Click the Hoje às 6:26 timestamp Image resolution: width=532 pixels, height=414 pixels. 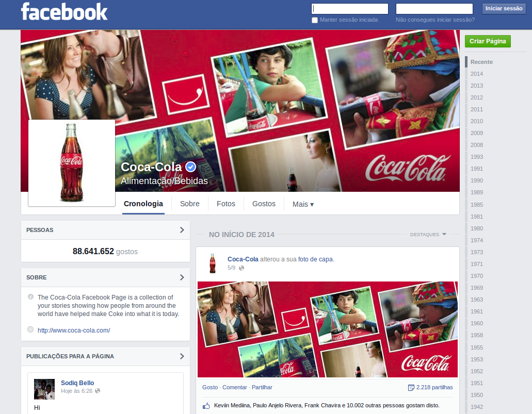(77, 391)
